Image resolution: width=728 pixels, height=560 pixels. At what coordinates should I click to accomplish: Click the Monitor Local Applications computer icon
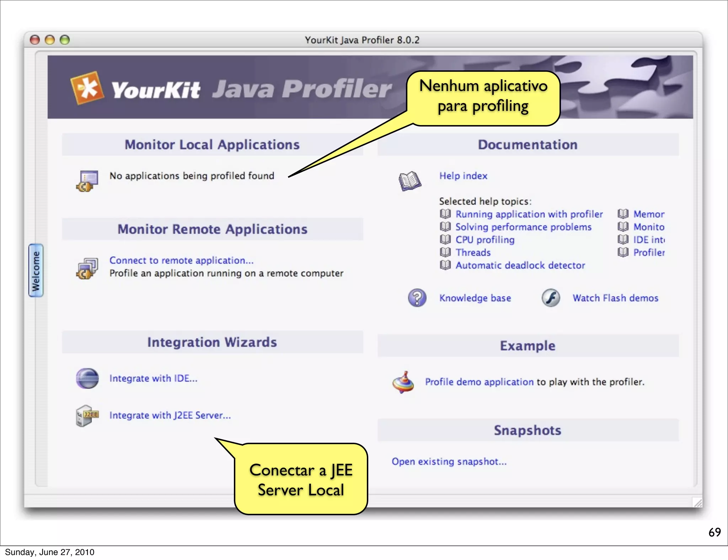pos(87,181)
